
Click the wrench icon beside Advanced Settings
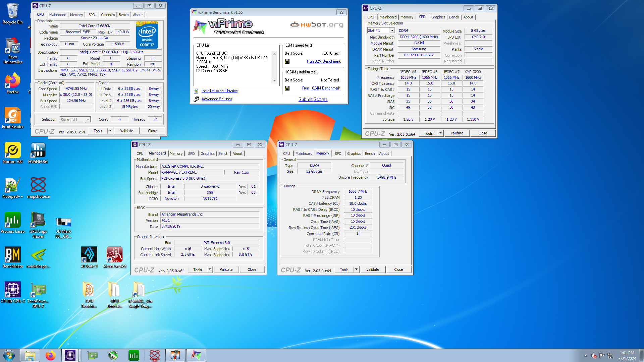tap(197, 99)
